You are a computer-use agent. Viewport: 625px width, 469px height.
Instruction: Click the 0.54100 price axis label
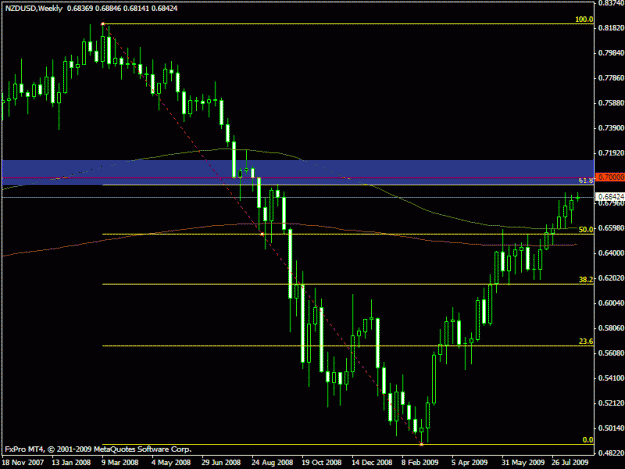point(611,378)
